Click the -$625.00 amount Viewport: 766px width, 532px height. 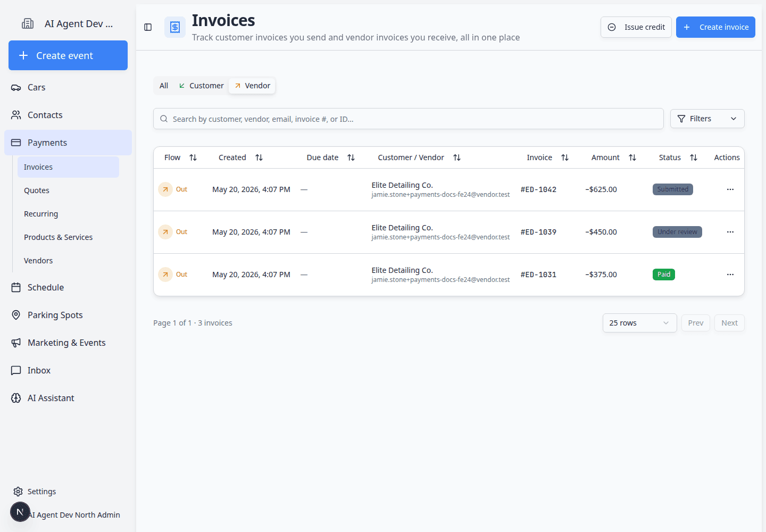tap(601, 189)
